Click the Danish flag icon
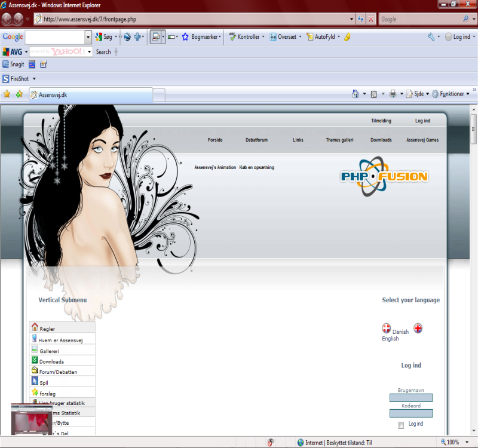Screen dimensions: 478x448 [x=386, y=328]
